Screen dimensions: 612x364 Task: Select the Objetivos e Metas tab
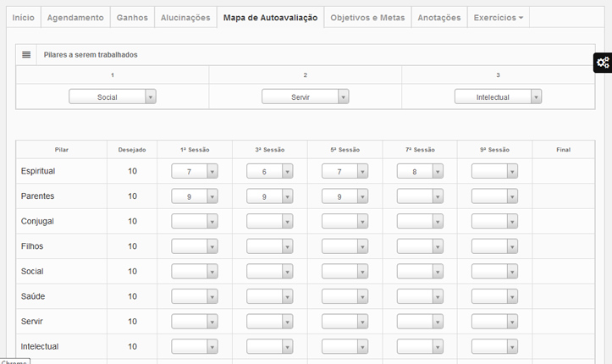pos(367,18)
